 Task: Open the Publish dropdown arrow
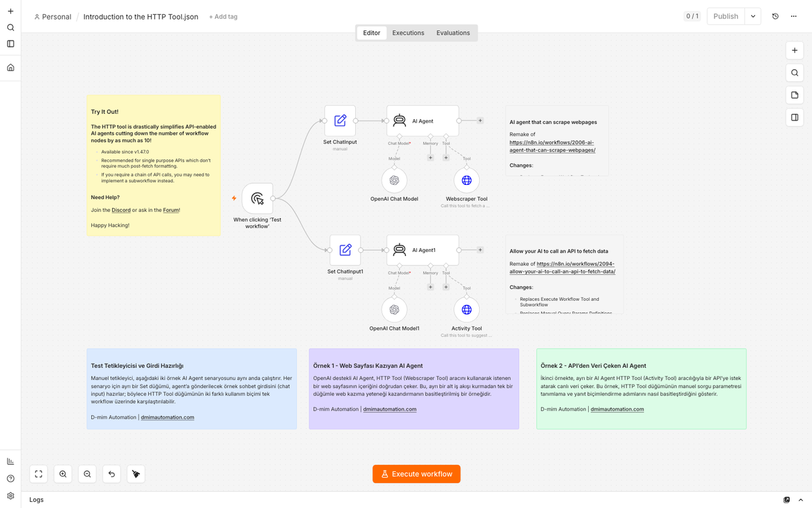click(x=752, y=16)
